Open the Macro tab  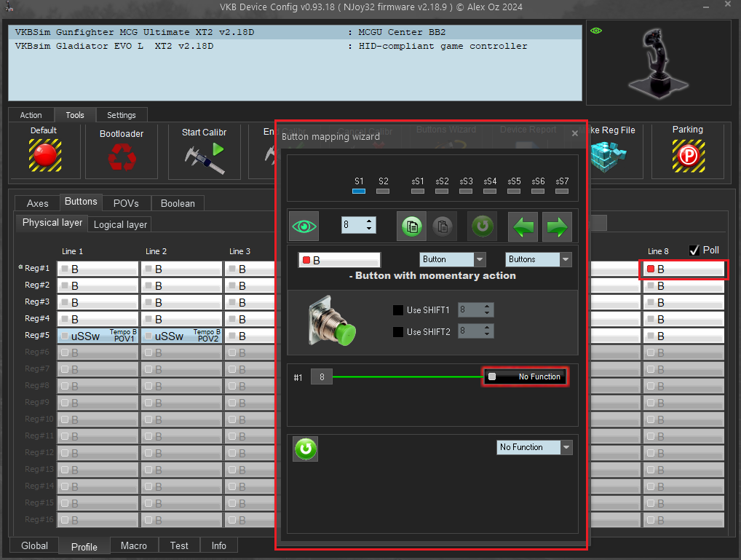click(x=133, y=545)
